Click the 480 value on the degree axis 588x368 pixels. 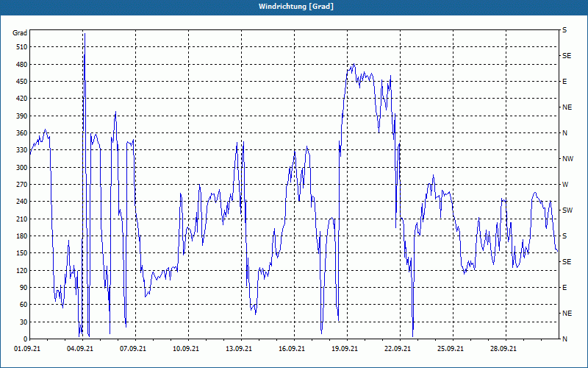point(22,65)
